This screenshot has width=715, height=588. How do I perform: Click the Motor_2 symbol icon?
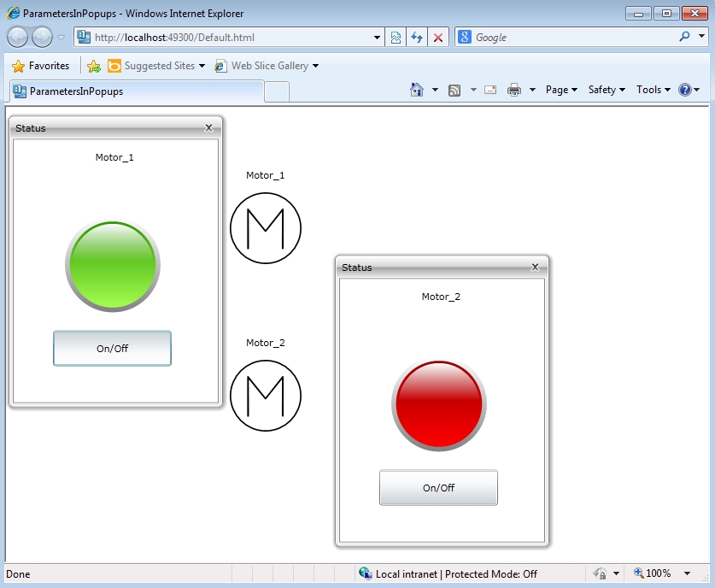[266, 396]
